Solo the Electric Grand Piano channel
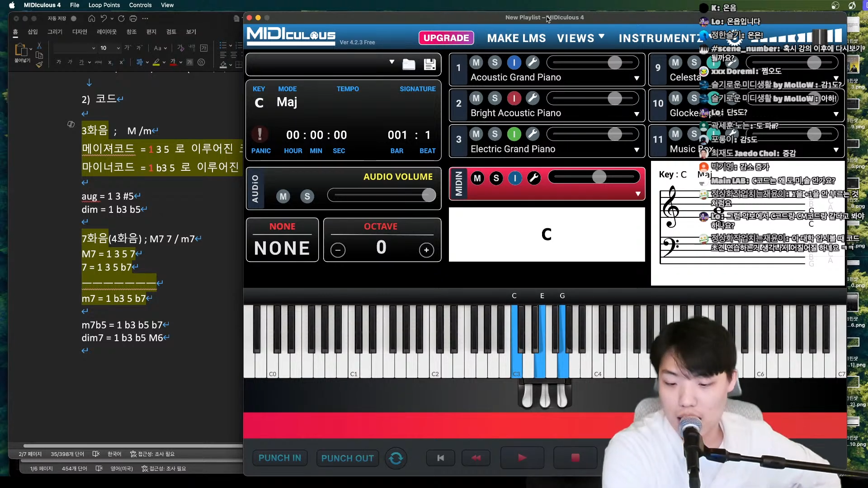The image size is (868, 488). [495, 134]
